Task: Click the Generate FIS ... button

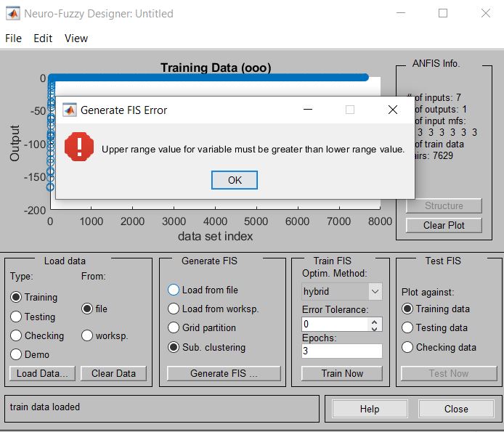Action: (224, 373)
